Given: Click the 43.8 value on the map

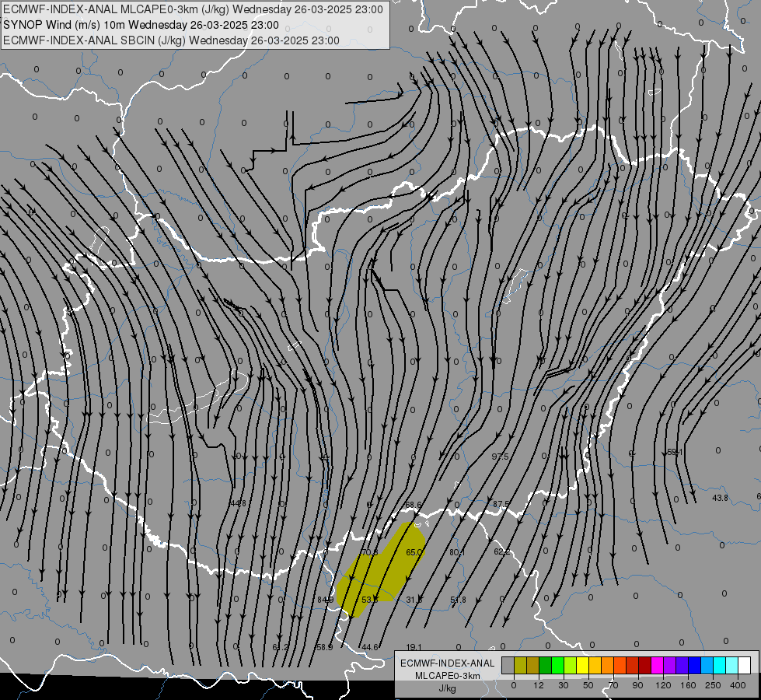Looking at the screenshot, I should (x=720, y=499).
